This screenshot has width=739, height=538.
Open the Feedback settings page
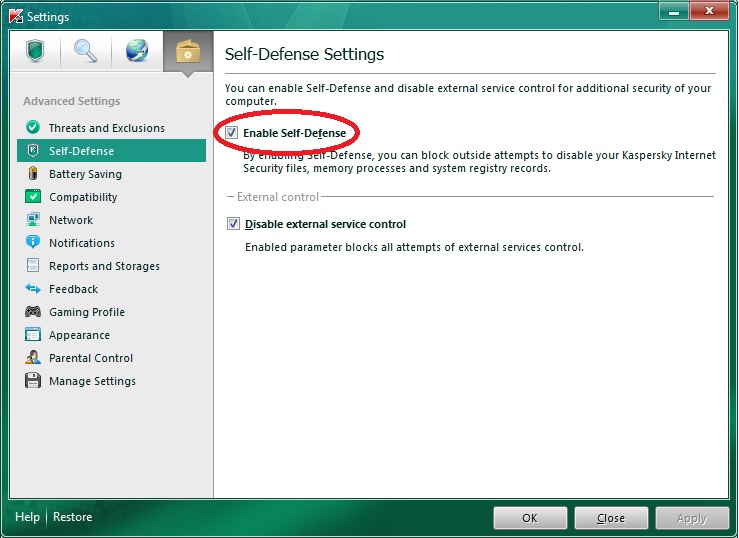tap(111, 289)
